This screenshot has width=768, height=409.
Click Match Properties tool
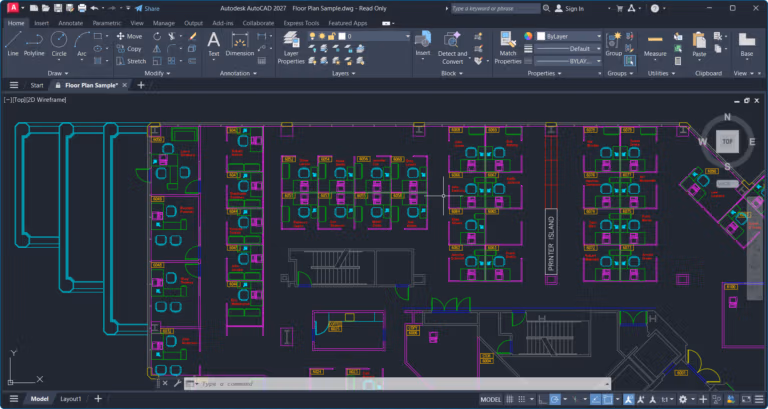tap(508, 48)
